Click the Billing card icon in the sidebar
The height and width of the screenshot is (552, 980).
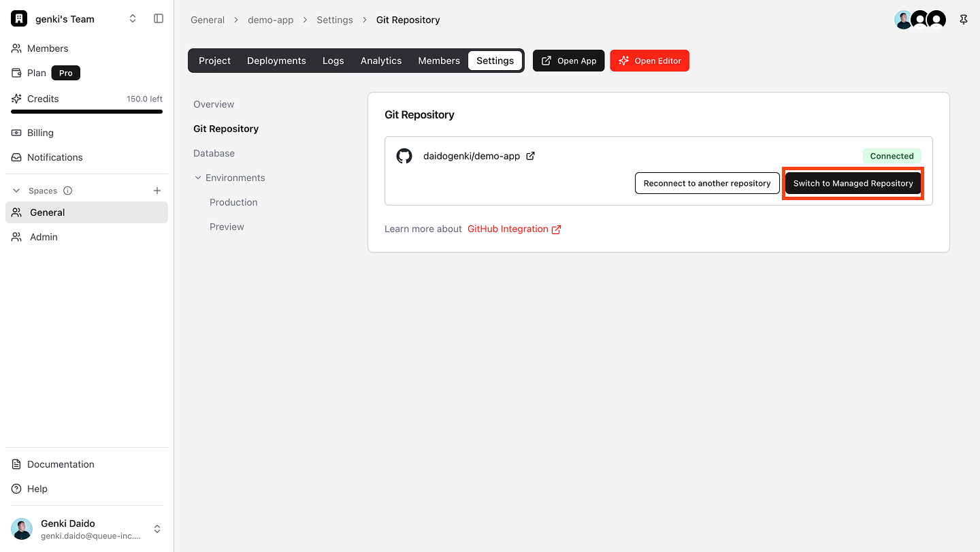(16, 133)
